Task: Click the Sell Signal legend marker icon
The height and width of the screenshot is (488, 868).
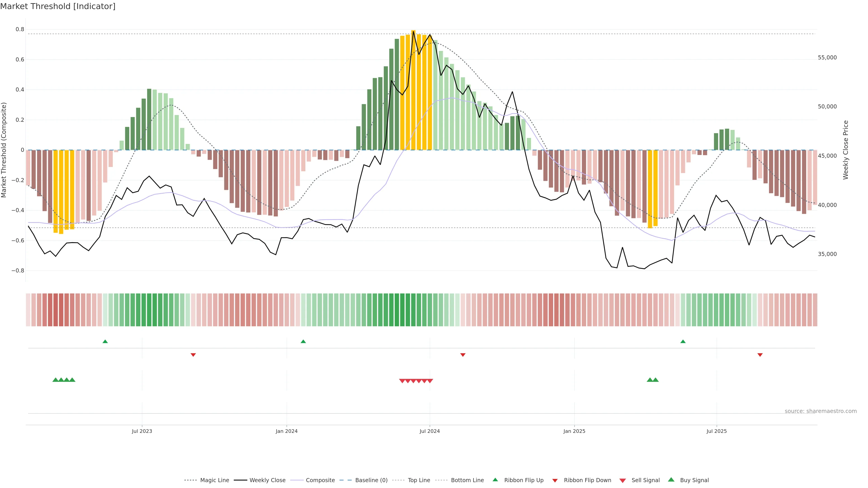Action: (x=623, y=481)
